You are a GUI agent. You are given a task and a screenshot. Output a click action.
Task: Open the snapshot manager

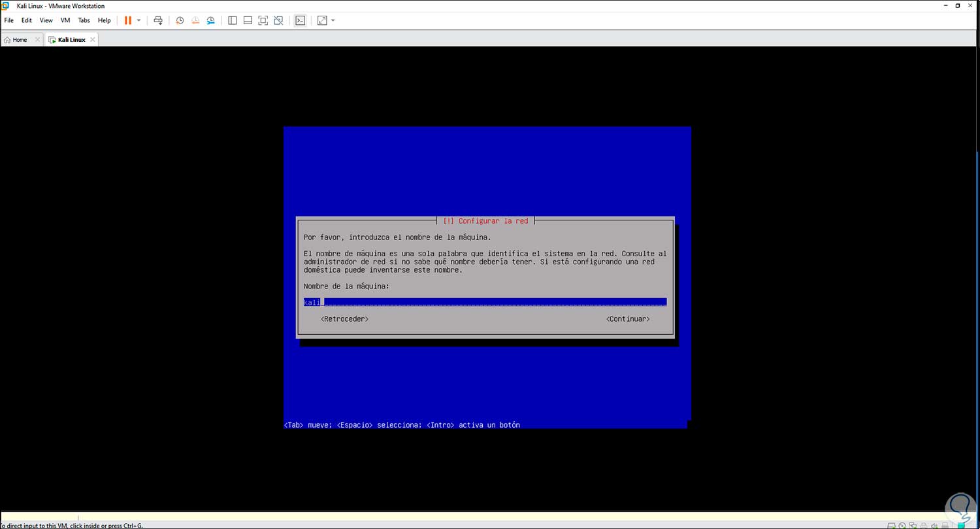click(x=210, y=20)
